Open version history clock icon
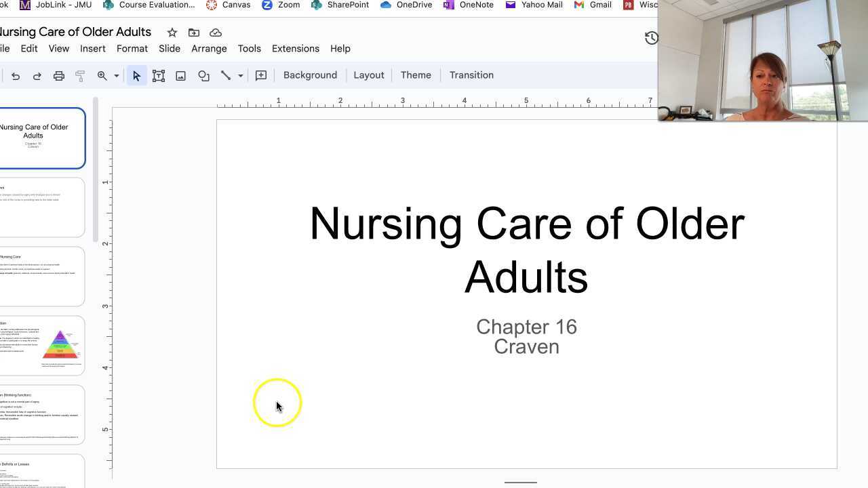The height and width of the screenshot is (488, 868). (651, 38)
